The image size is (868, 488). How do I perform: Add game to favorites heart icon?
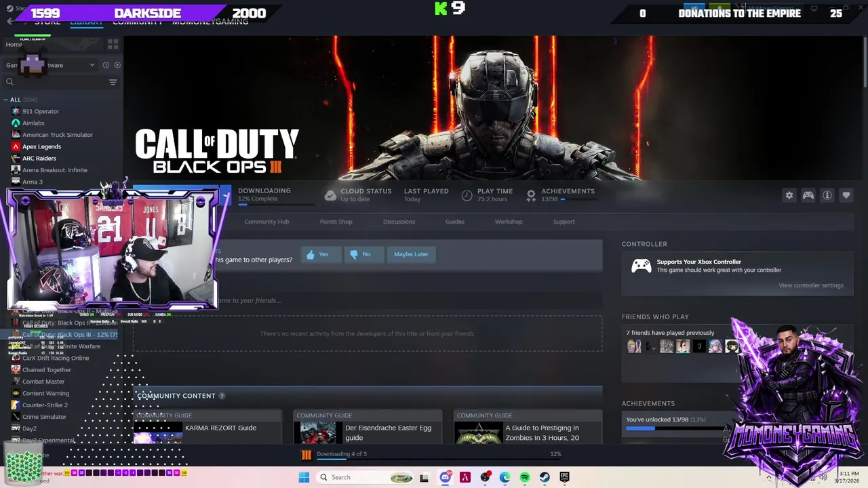(846, 195)
